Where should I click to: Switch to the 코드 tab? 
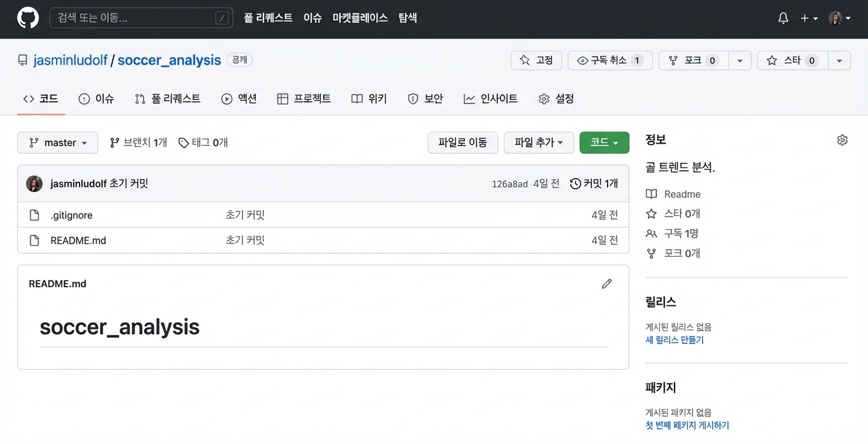40,99
